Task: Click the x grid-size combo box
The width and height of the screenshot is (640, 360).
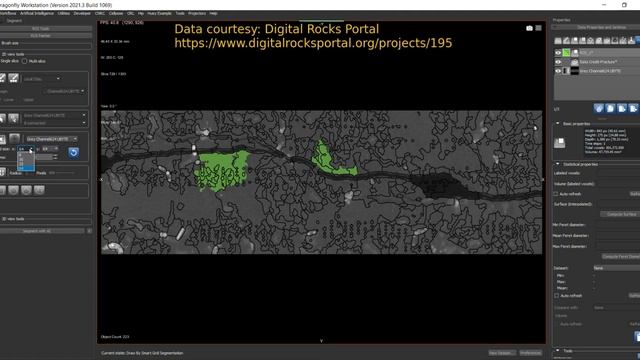Action: pyautogui.click(x=25, y=149)
